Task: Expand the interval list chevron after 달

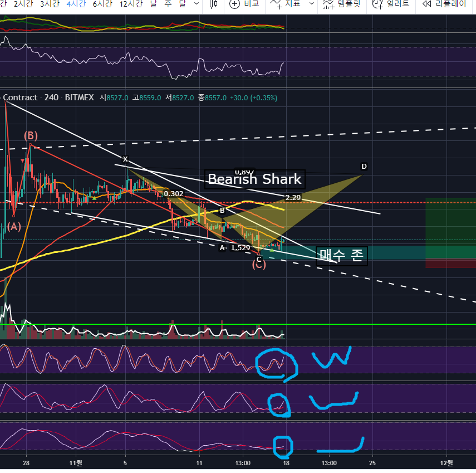Action: pyautogui.click(x=197, y=4)
